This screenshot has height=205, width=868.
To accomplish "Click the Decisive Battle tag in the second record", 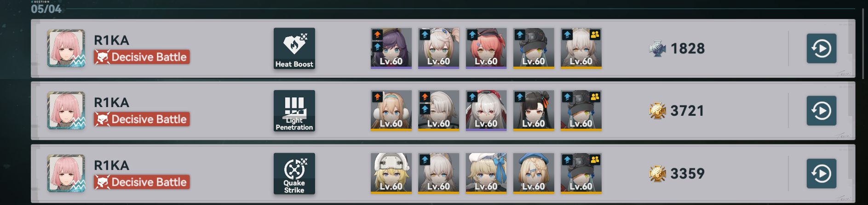I will pyautogui.click(x=142, y=120).
